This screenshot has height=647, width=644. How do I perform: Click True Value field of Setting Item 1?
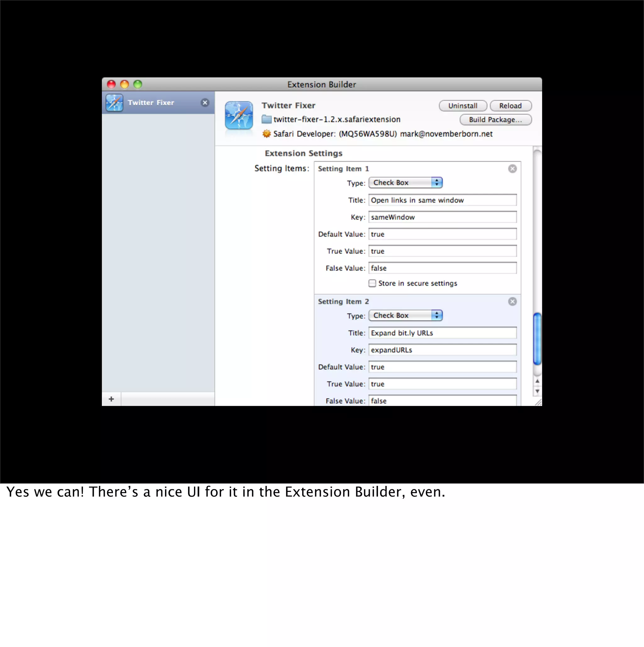coord(442,251)
